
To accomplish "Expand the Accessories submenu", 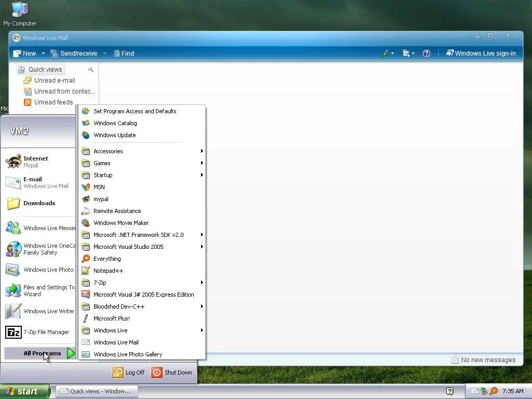I will (x=142, y=151).
